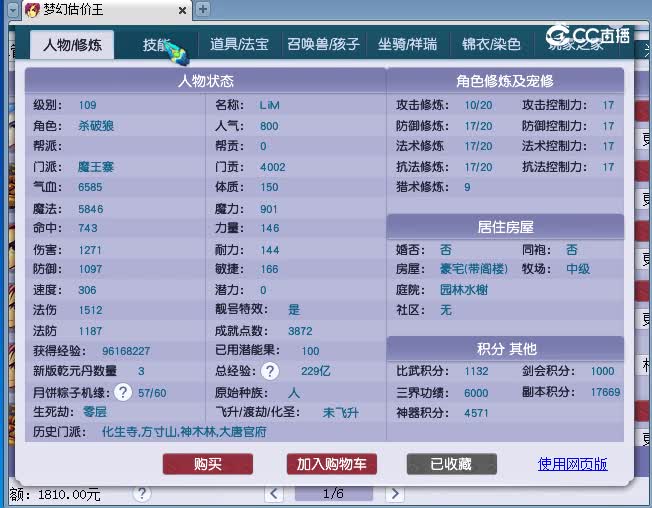Click the character name LiM

tap(269, 105)
